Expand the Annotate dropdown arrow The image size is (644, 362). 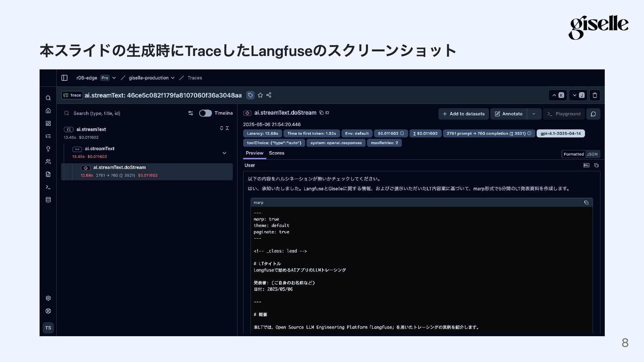pos(534,114)
